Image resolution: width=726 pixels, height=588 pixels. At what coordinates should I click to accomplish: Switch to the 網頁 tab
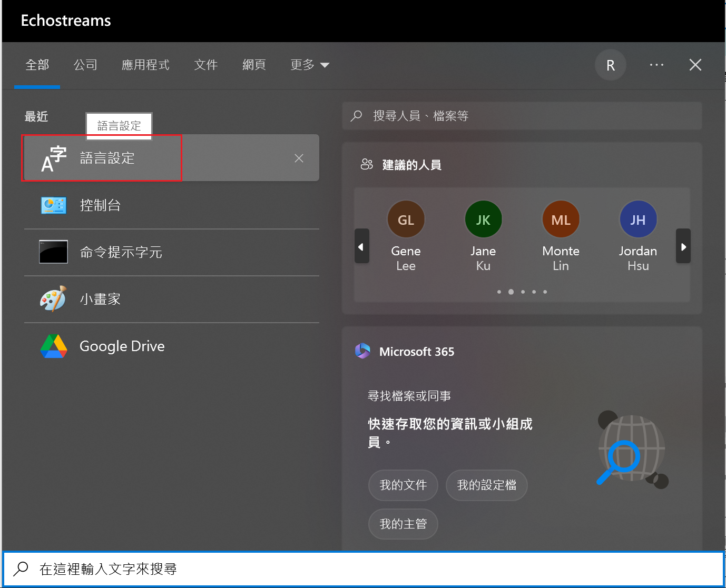(x=254, y=65)
